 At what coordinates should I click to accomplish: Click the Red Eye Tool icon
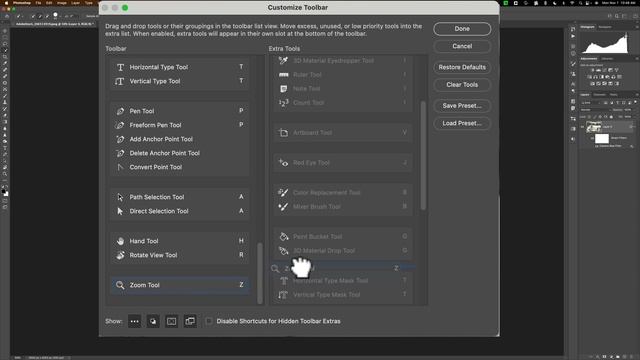click(283, 162)
